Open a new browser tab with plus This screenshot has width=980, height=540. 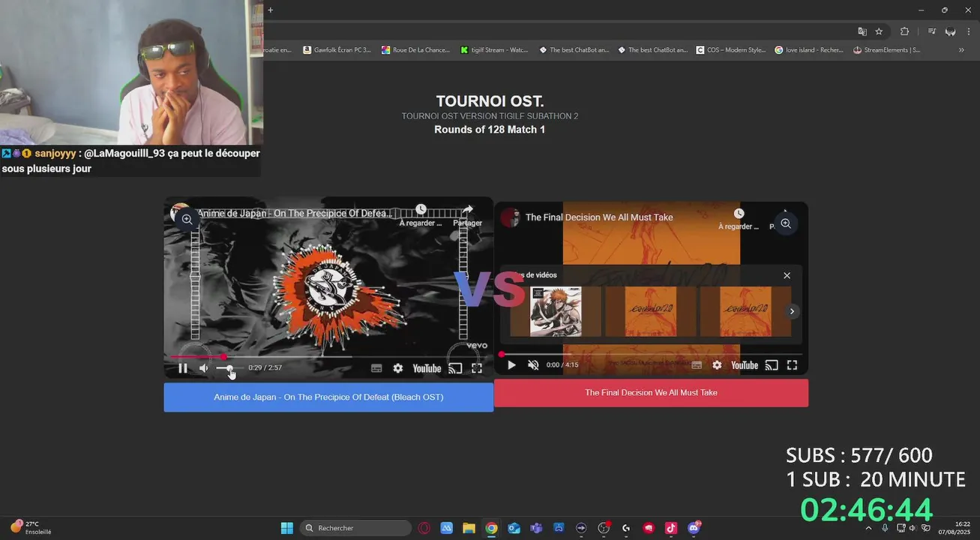(271, 10)
